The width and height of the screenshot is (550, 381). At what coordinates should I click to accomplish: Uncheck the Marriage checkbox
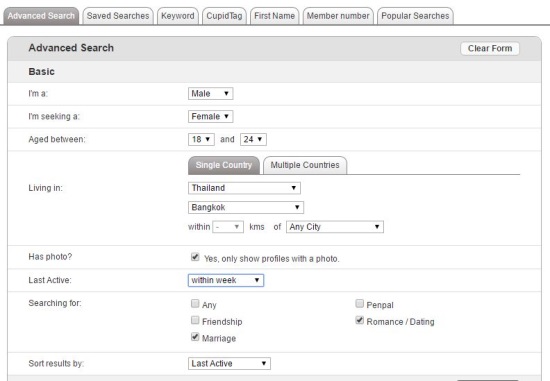(x=195, y=337)
